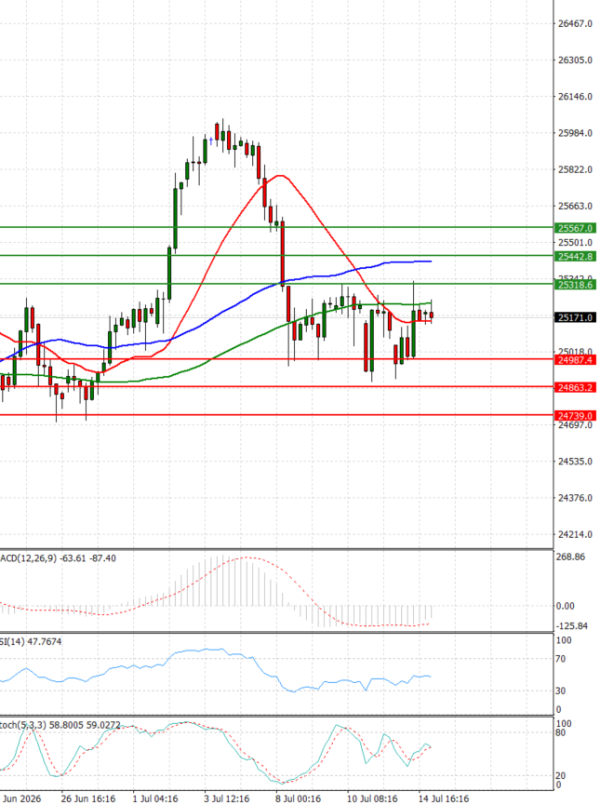Click the RSI(14) 47.7674 indicator label
600x805 pixels.
pyautogui.click(x=31, y=642)
